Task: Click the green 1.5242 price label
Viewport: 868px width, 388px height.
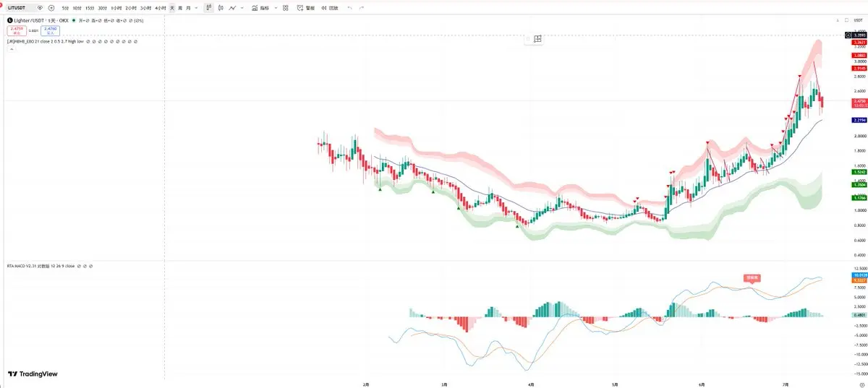Action: click(x=859, y=172)
